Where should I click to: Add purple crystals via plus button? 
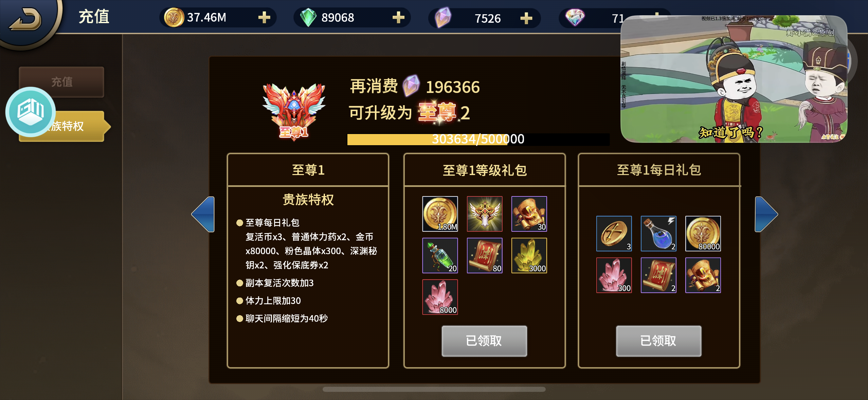click(526, 18)
